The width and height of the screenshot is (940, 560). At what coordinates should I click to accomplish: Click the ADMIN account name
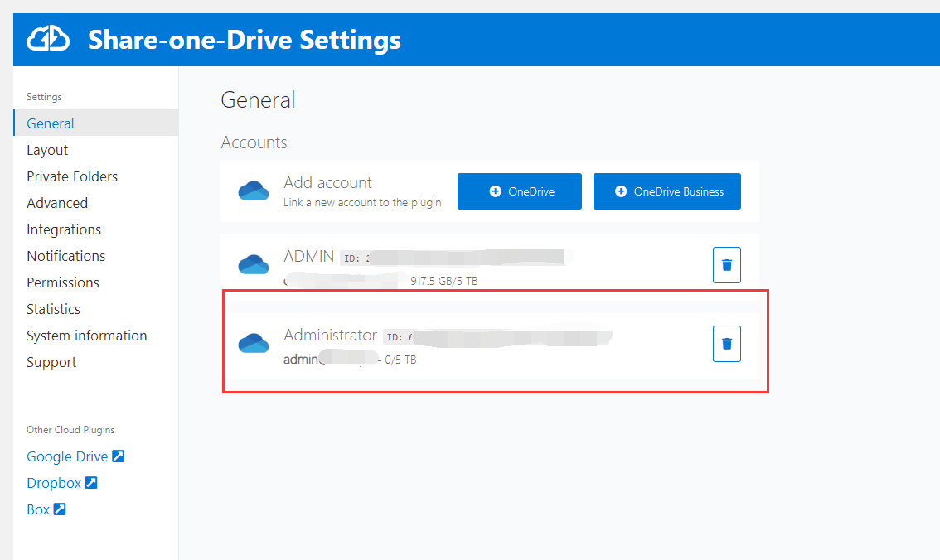tap(308, 256)
